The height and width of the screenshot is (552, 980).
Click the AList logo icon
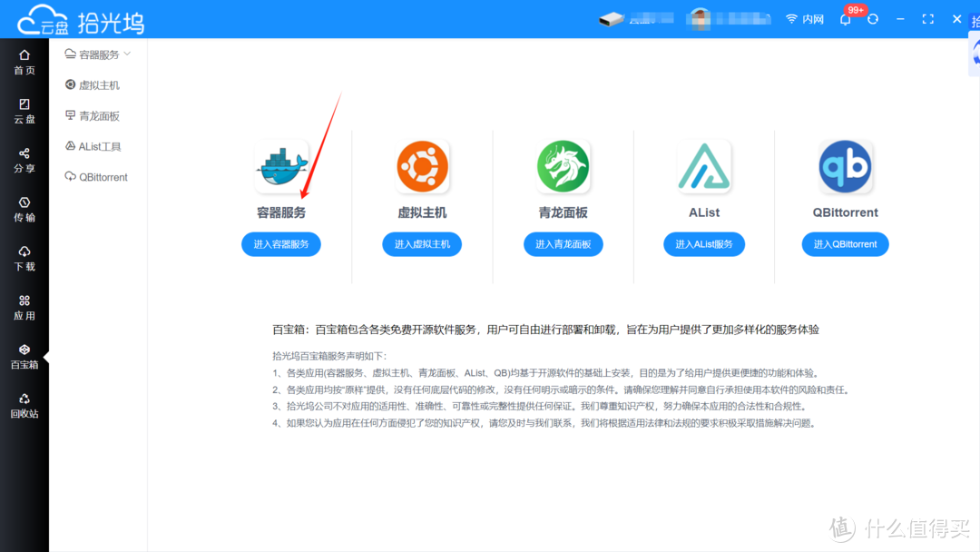point(704,167)
